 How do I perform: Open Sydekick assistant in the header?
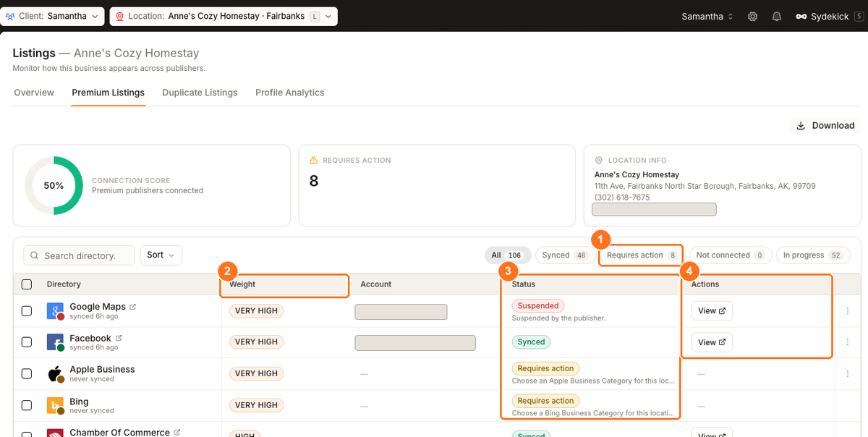829,16
